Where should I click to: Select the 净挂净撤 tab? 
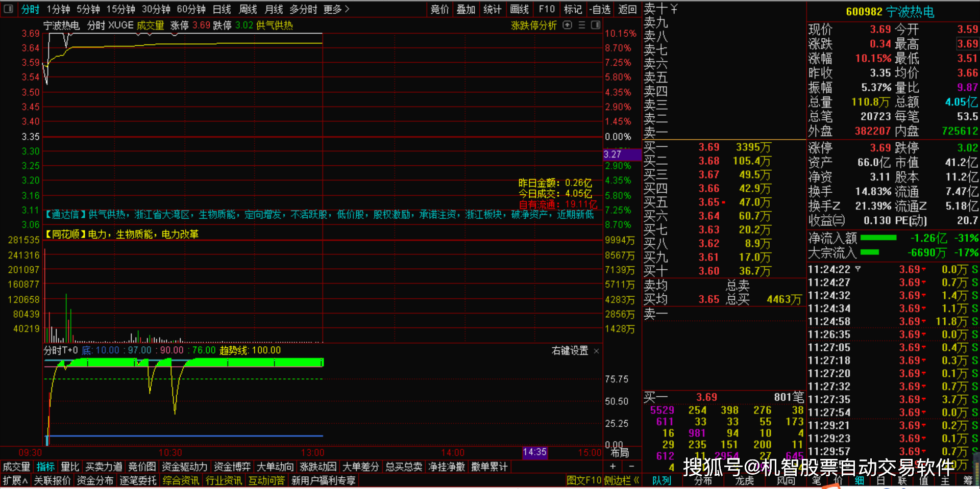point(447,467)
